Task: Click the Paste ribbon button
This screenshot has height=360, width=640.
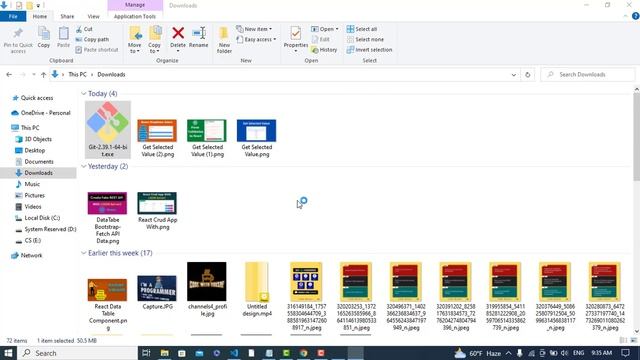Action: click(x=63, y=38)
